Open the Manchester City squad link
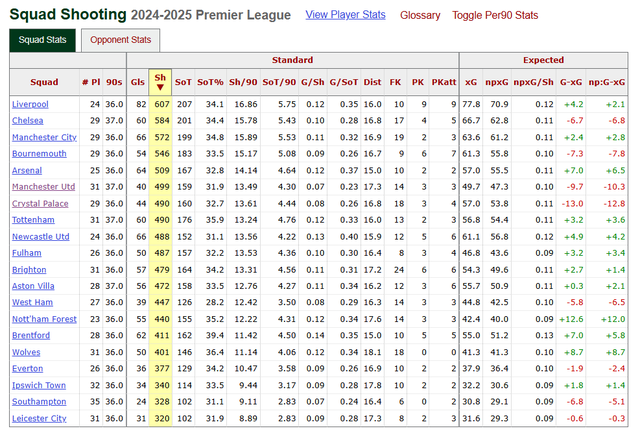Viewport: 640px width, 433px height. pos(44,138)
